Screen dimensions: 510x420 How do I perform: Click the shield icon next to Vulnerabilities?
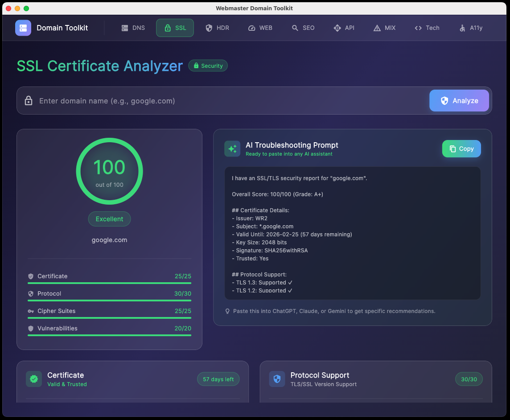pyautogui.click(x=30, y=328)
